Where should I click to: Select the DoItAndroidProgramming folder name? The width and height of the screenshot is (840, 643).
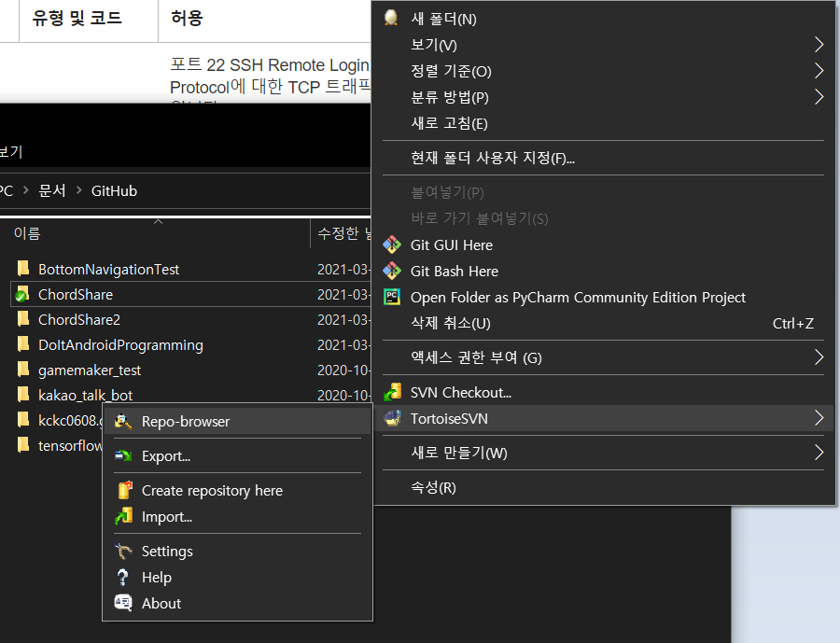120,345
